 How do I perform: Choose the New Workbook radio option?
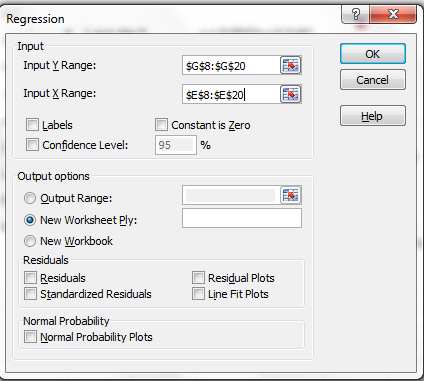tap(30, 241)
